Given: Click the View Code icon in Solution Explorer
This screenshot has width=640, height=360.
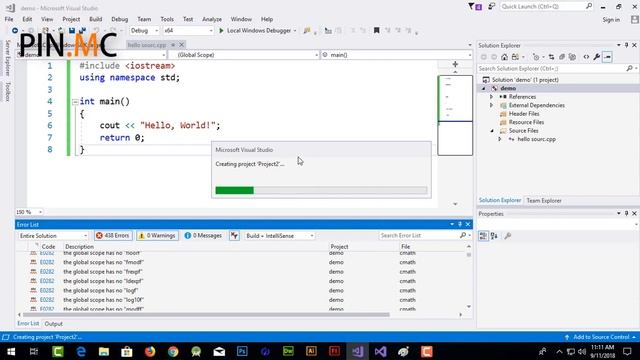Looking at the screenshot, I should click(x=586, y=57).
